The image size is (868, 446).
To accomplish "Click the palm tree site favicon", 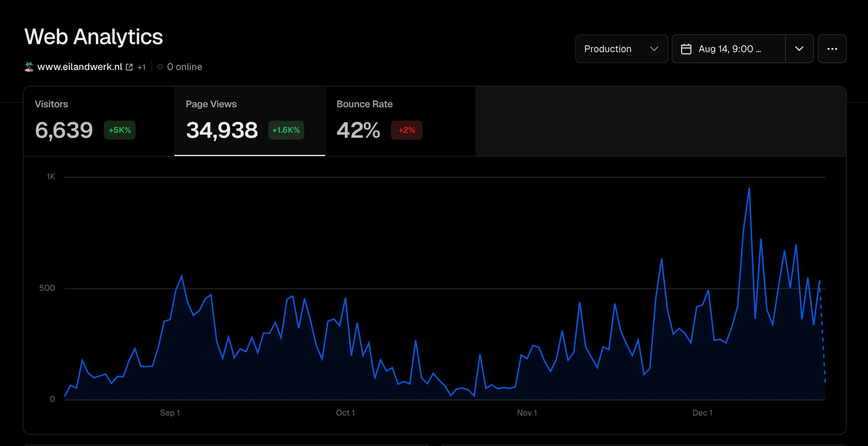I will click(29, 67).
